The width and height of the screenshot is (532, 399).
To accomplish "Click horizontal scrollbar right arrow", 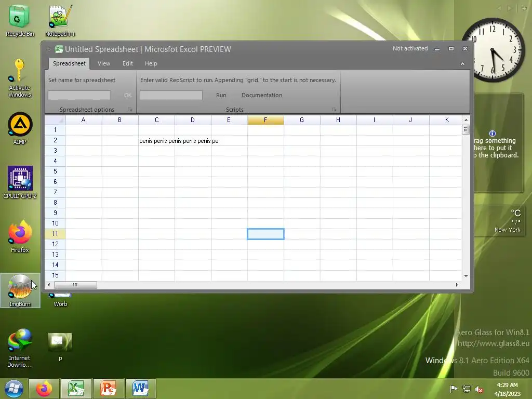I will [x=457, y=285].
